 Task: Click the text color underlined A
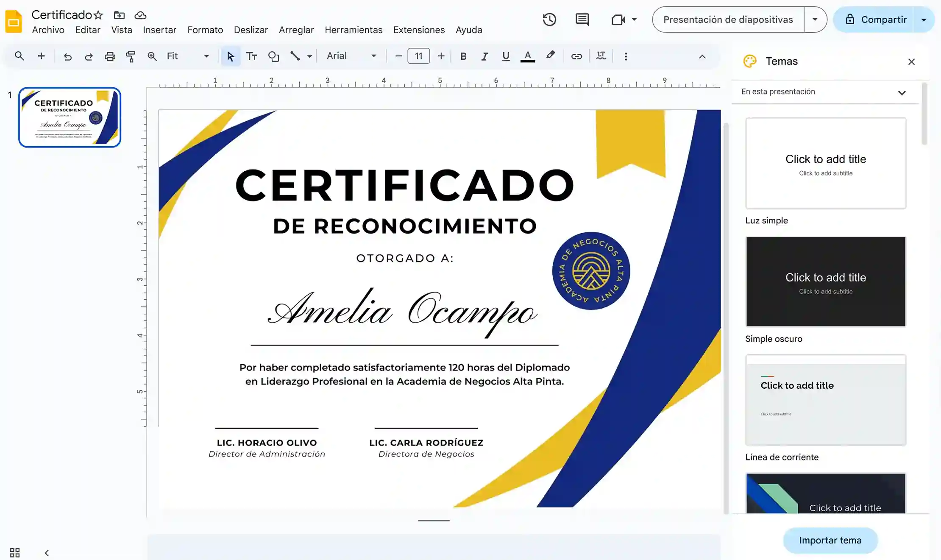click(x=527, y=56)
